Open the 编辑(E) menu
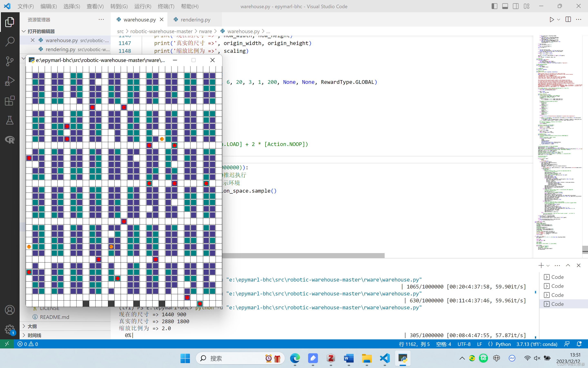The width and height of the screenshot is (588, 368). (49, 6)
